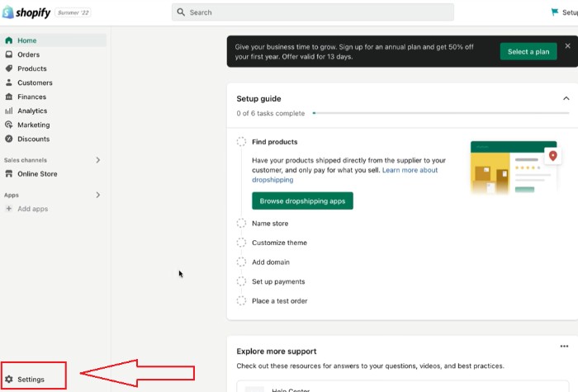
Task: Click the Customers person icon
Action: tap(9, 83)
